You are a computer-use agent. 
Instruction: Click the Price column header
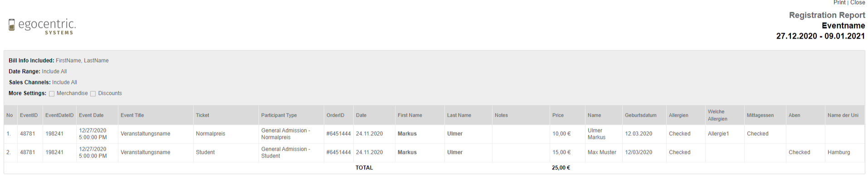558,115
